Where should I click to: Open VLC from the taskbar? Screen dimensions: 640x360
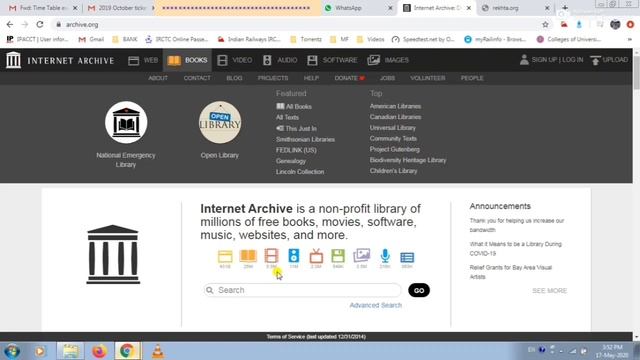point(158,351)
